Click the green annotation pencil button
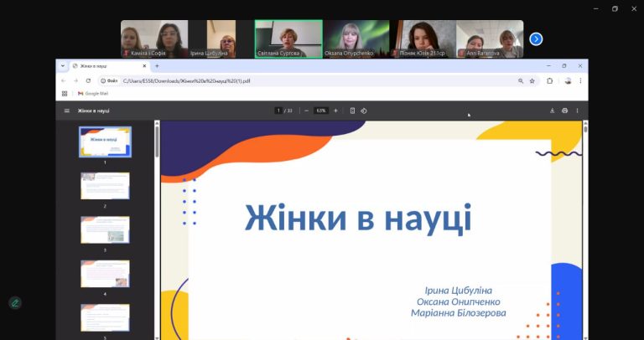644x340 pixels. [x=15, y=303]
